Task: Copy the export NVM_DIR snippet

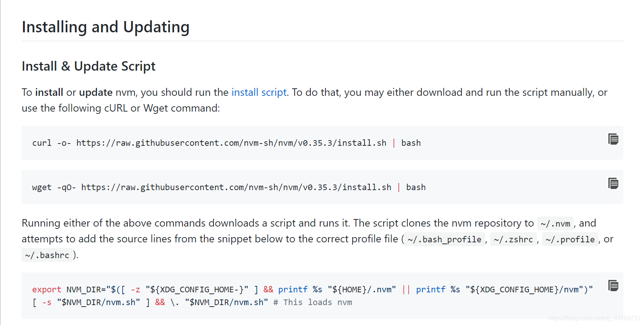Action: point(613,286)
